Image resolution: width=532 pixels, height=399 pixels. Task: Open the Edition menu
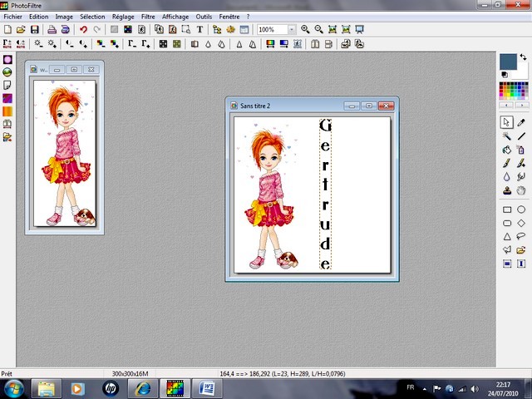(39, 17)
